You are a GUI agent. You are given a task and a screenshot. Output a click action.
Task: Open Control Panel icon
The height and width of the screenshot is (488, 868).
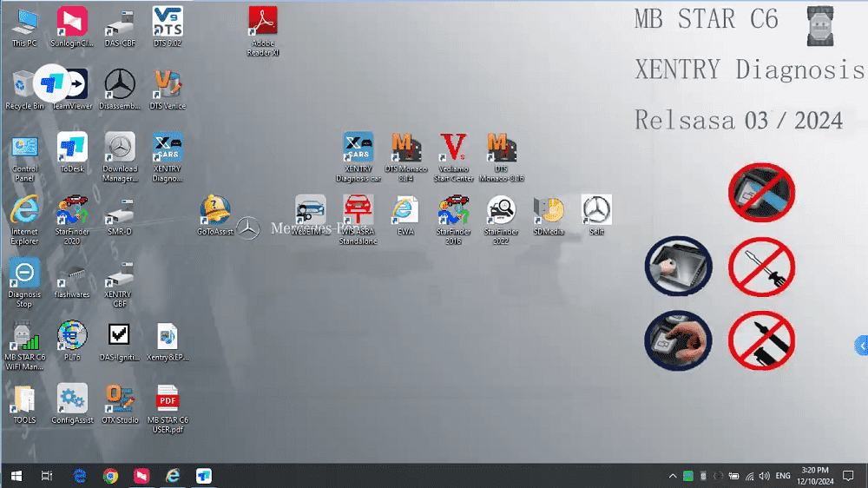[x=24, y=158]
